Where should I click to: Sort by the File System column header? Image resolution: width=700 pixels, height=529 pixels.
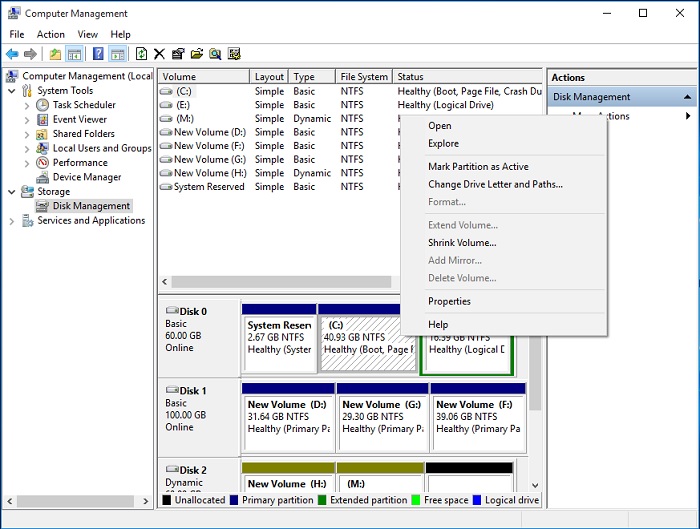pos(364,77)
